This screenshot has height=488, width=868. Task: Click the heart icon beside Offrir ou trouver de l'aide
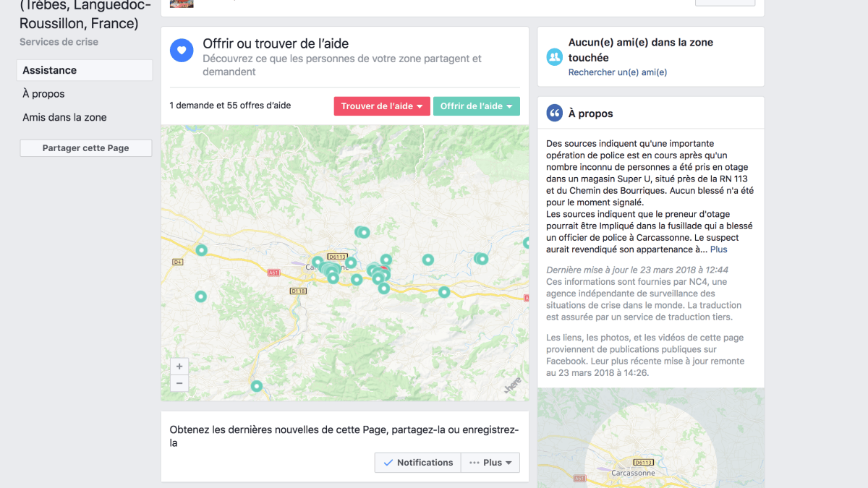pyautogui.click(x=182, y=51)
